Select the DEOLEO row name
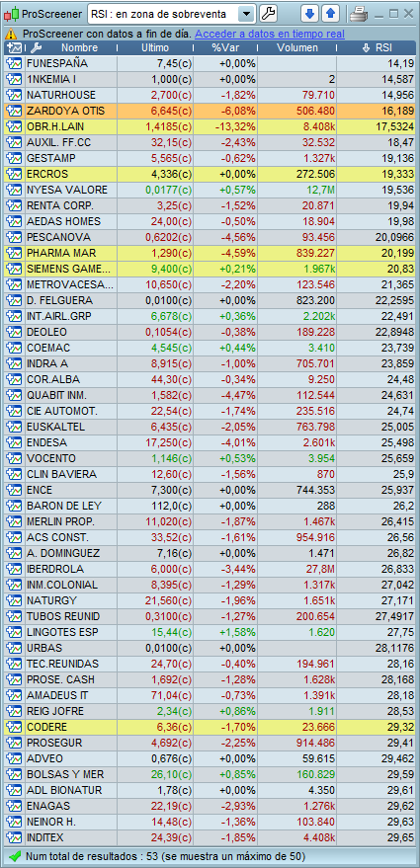 pos(46,332)
